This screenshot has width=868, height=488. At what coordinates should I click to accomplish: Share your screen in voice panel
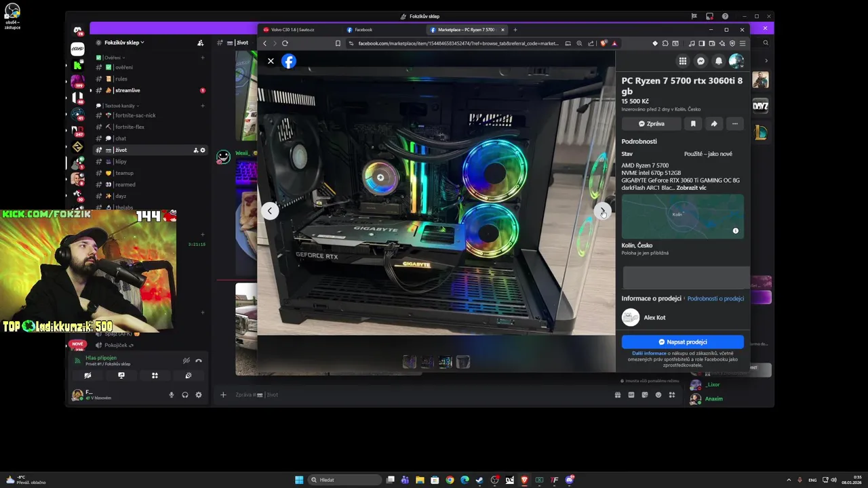[x=121, y=375]
